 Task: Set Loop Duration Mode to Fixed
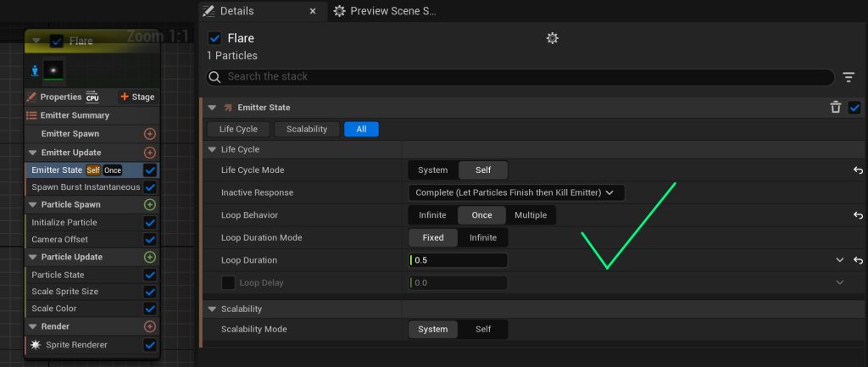point(433,237)
